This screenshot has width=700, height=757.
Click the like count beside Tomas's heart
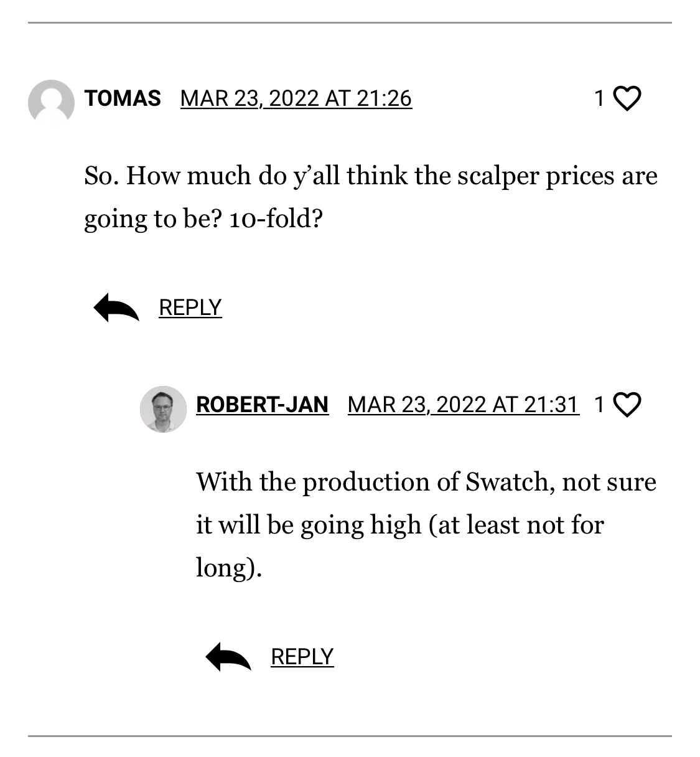pos(599,98)
